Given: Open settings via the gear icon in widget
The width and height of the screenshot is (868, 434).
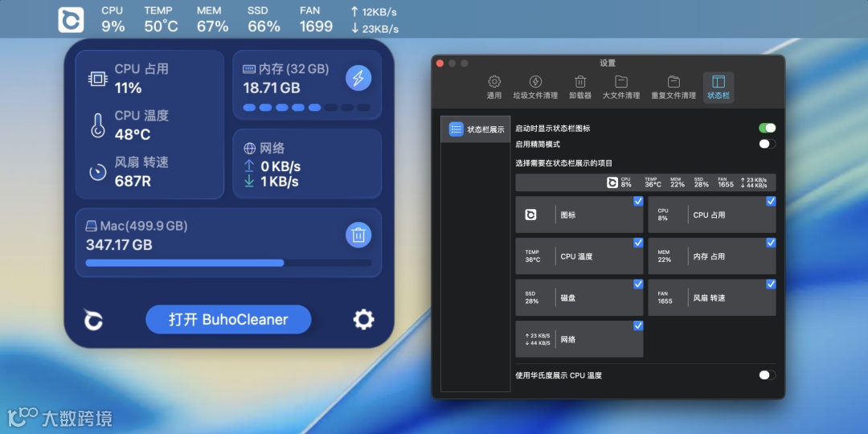Looking at the screenshot, I should 364,319.
